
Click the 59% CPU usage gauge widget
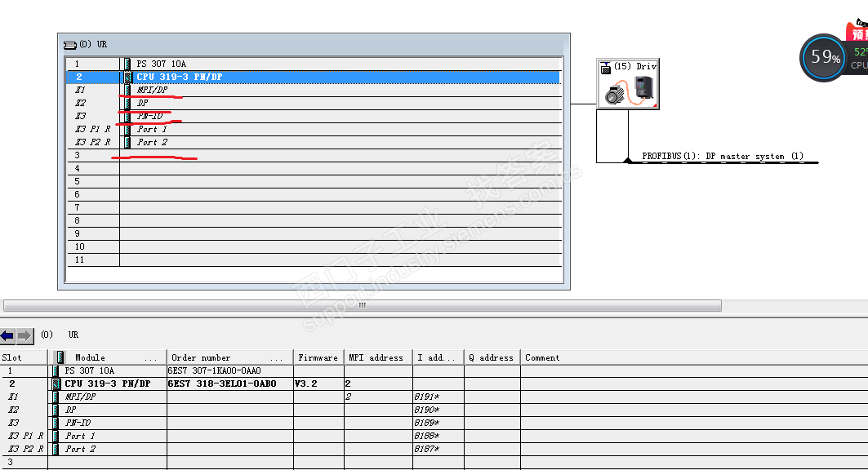point(825,57)
